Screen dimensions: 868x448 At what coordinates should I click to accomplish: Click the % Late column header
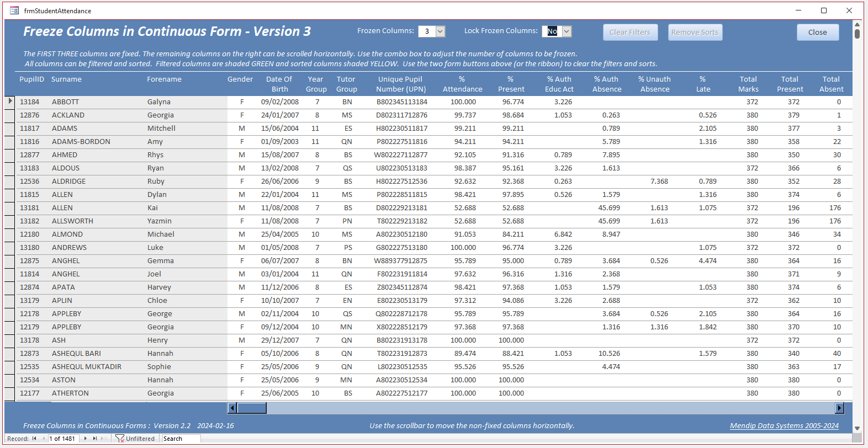(x=703, y=84)
